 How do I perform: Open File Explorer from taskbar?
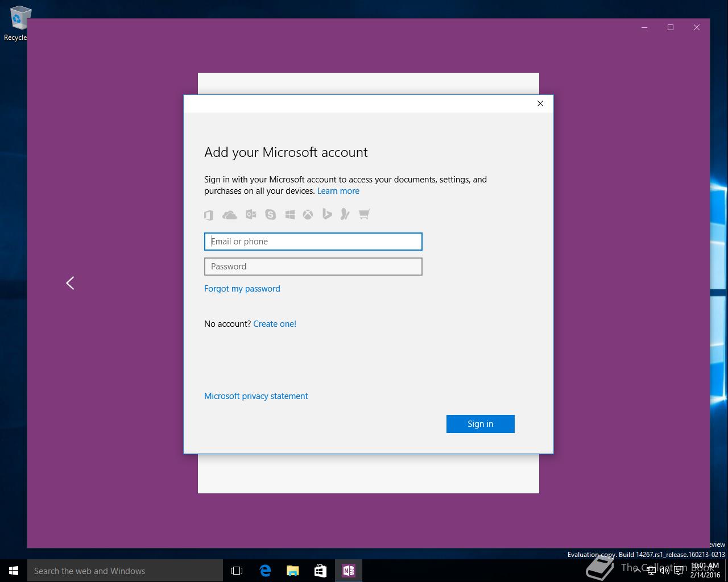click(x=293, y=571)
